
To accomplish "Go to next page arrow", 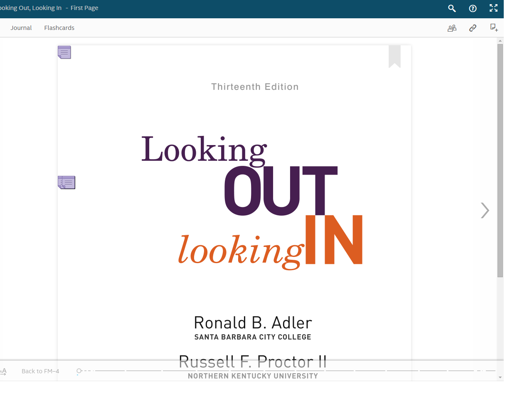I will pyautogui.click(x=485, y=210).
